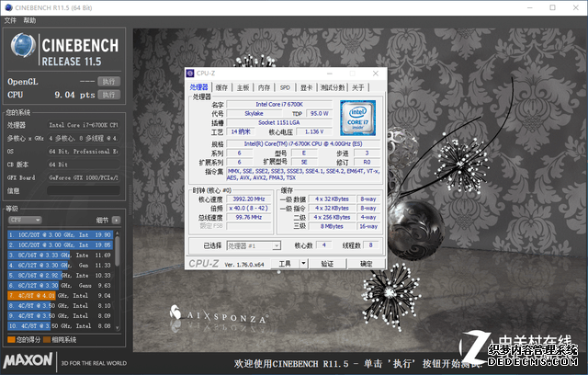The image size is (588, 375).
Task: Click the brown 相同系统 legend swatch
Action: click(x=47, y=340)
